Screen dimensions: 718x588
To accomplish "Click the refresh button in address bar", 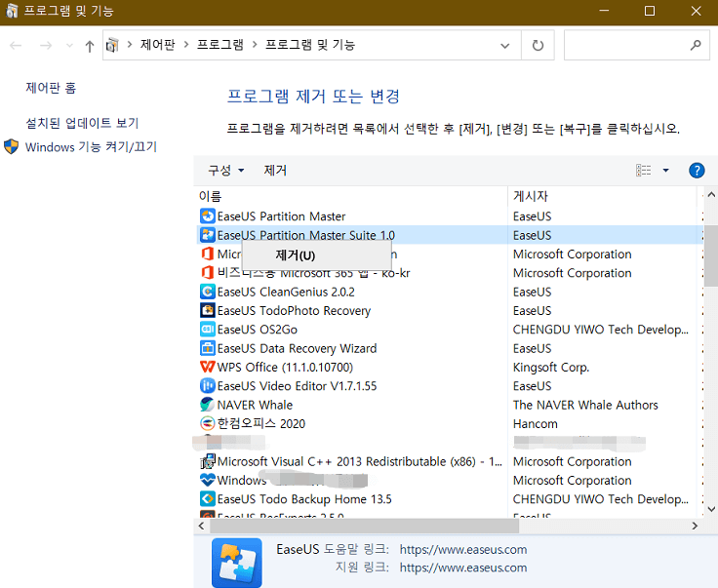I will 538,45.
